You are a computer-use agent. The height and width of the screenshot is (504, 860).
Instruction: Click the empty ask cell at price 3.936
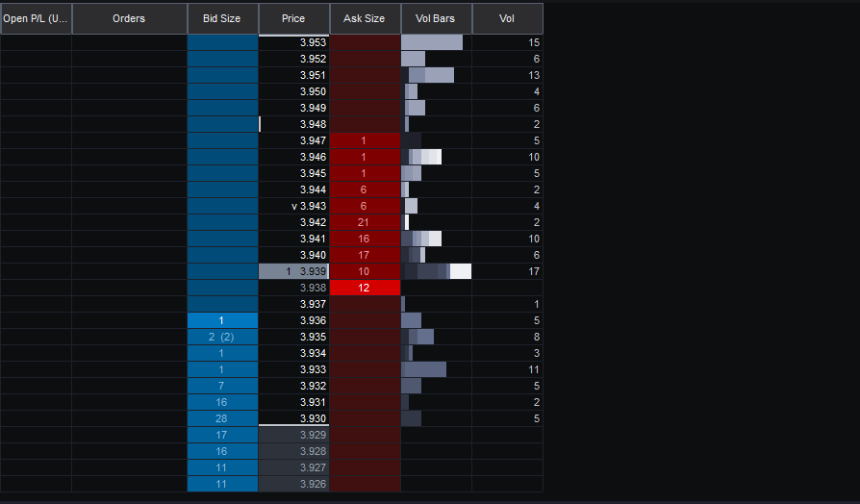(366, 321)
